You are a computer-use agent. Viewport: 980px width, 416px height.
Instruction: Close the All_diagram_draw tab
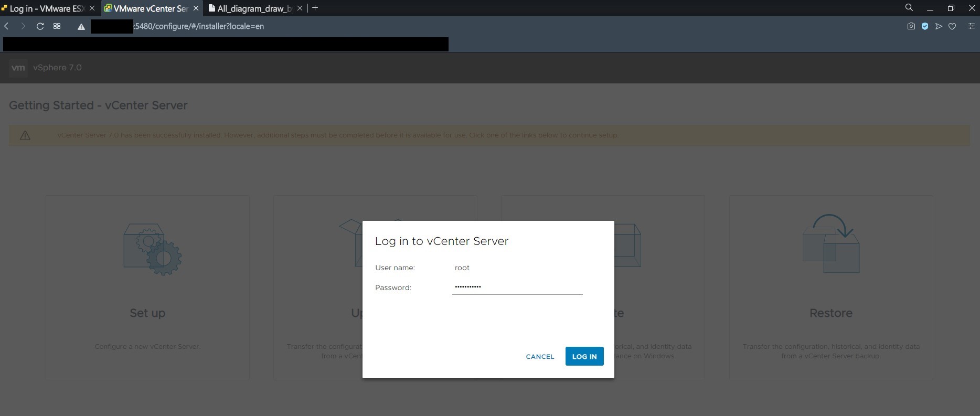point(300,8)
